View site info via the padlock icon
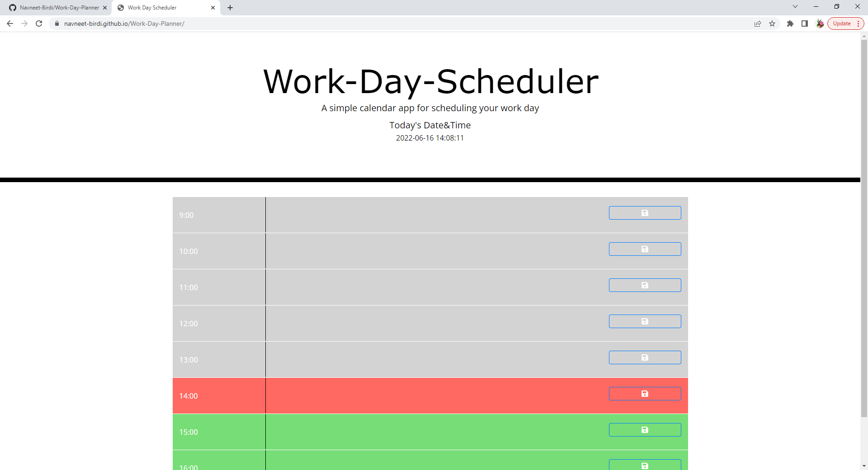This screenshot has height=470, width=868. click(x=57, y=23)
